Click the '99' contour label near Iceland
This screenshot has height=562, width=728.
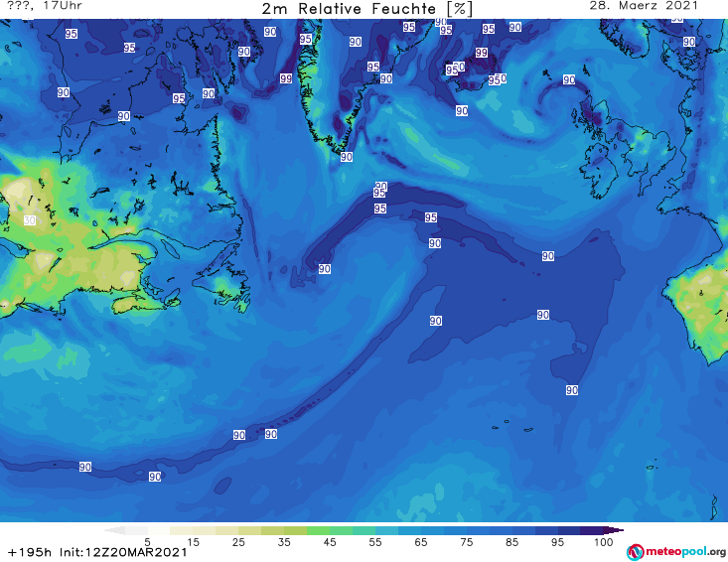(x=482, y=53)
